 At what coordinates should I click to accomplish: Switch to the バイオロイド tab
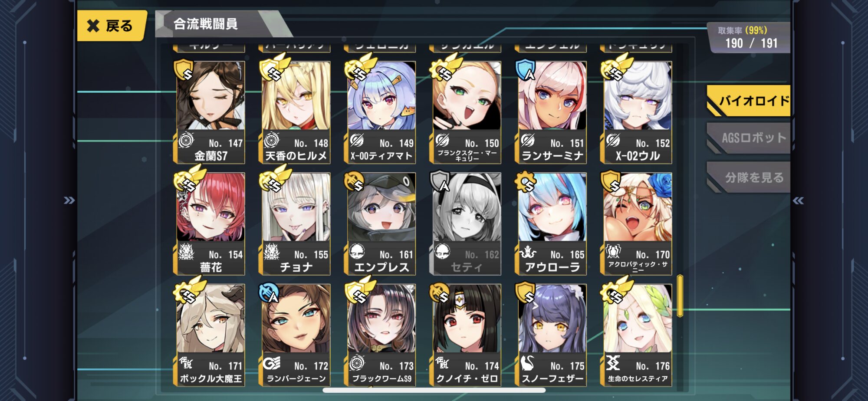click(749, 101)
